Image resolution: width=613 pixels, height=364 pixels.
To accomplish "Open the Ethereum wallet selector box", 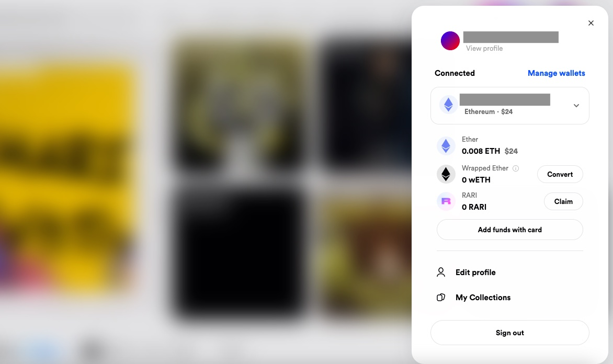I will [x=510, y=106].
